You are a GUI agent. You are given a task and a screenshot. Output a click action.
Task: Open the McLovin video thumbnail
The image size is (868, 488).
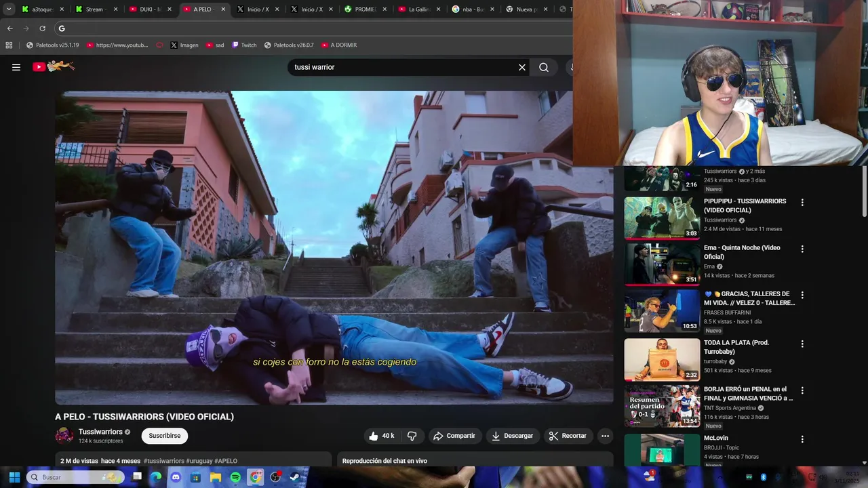pyautogui.click(x=662, y=449)
